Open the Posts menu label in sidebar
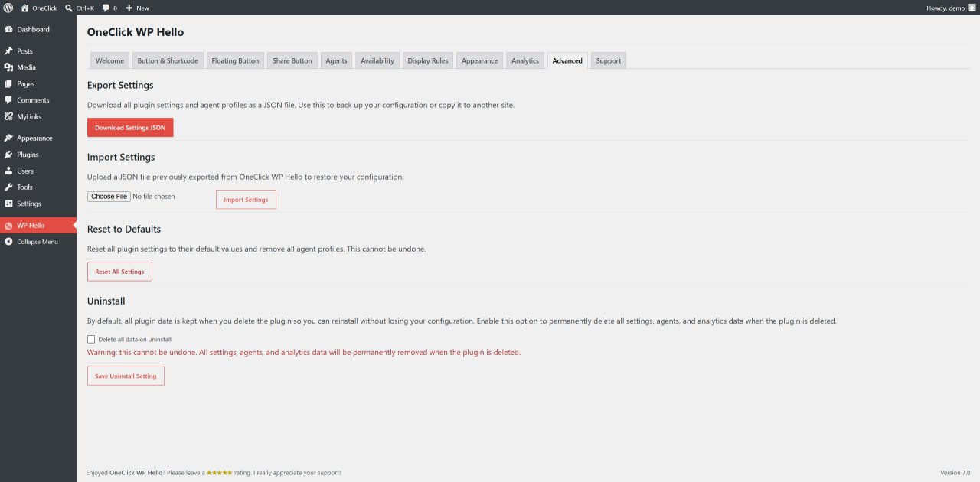The width and height of the screenshot is (980, 482). click(24, 51)
